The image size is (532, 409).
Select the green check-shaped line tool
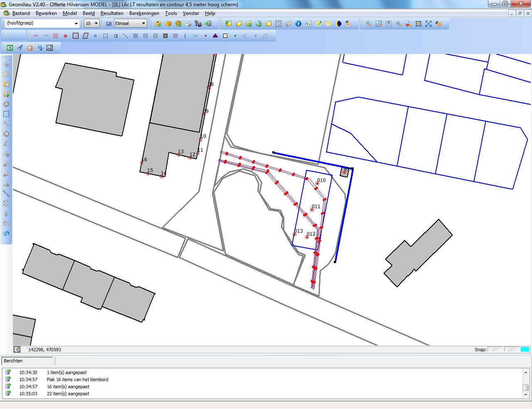point(195,36)
